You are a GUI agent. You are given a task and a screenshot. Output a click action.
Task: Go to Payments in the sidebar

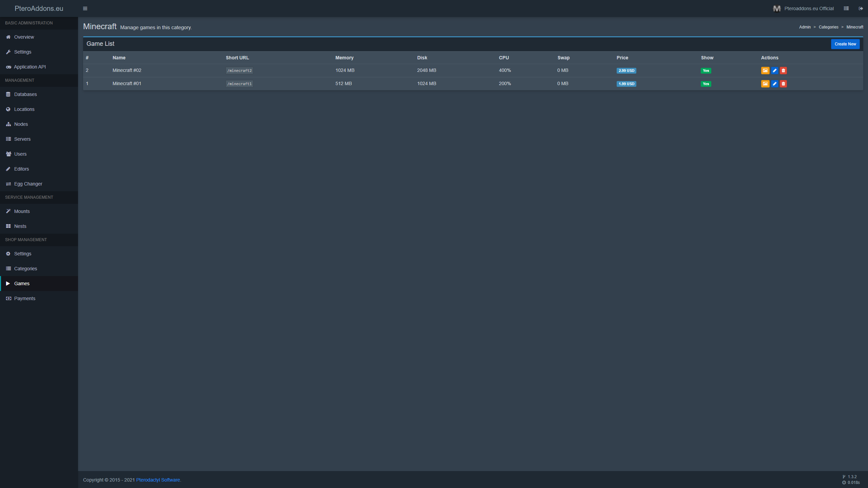click(x=24, y=298)
